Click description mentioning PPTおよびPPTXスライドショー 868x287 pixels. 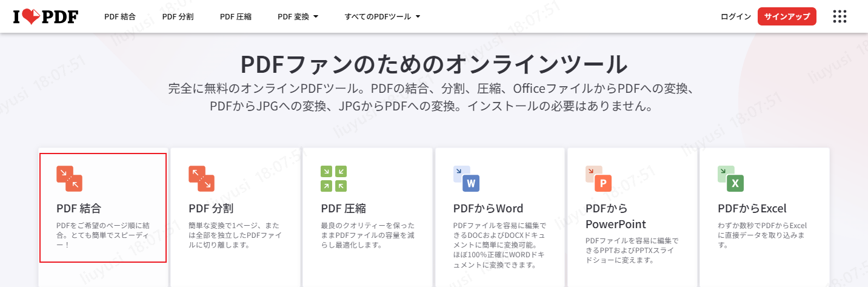point(632,250)
